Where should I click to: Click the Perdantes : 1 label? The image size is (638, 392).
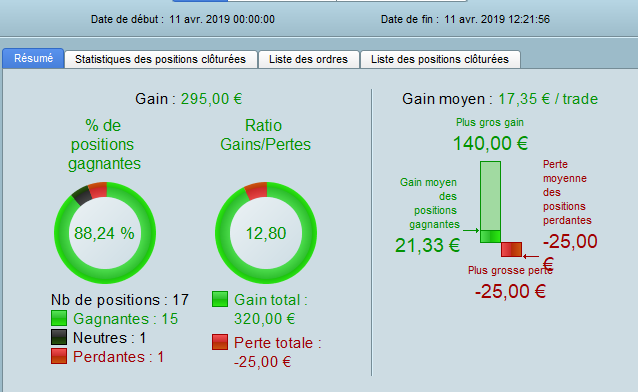click(118, 357)
